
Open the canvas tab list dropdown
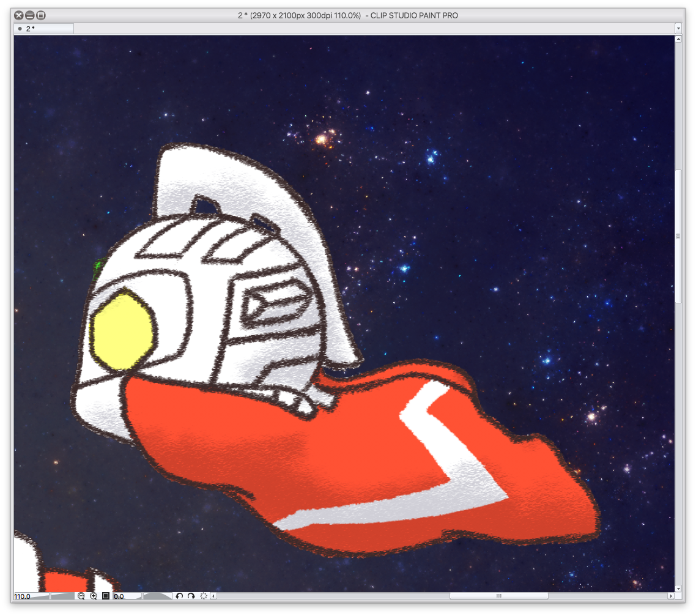[678, 28]
